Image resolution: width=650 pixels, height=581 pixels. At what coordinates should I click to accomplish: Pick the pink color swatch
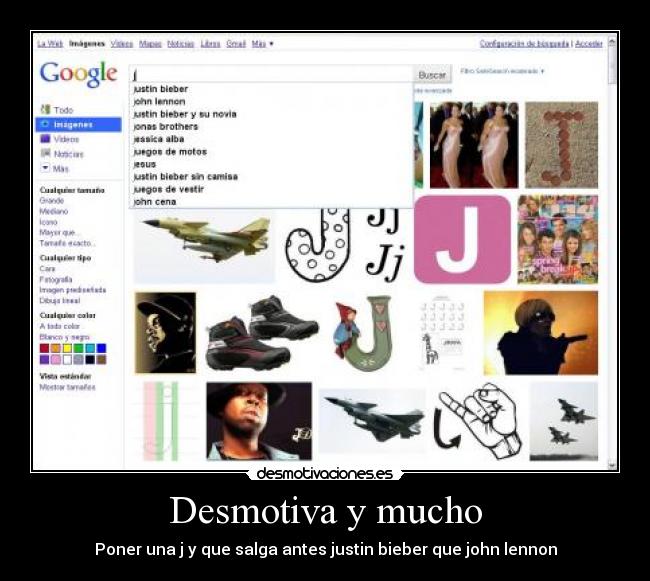[x=56, y=359]
